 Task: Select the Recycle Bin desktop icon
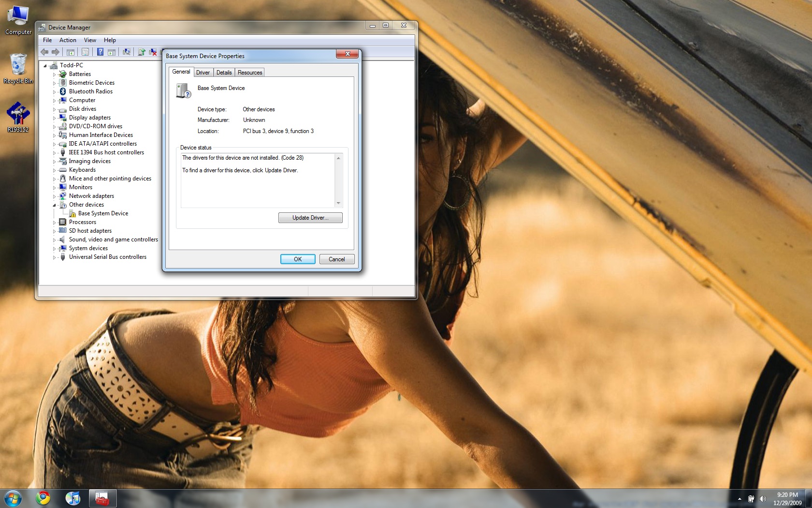[18, 69]
